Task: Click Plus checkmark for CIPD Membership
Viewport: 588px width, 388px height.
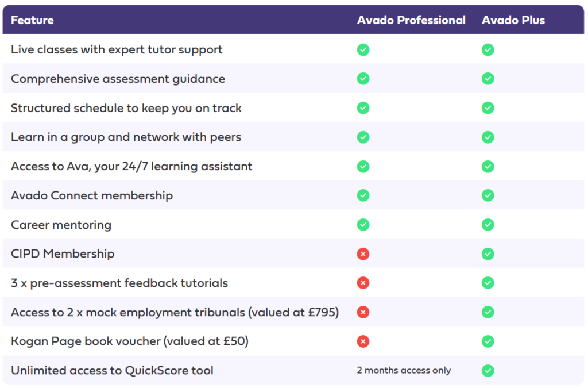Action: click(488, 254)
